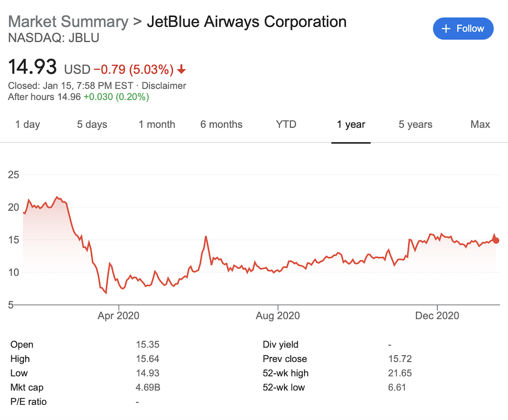The width and height of the screenshot is (508, 420).
Task: Click the Aug 2020 axis label
Action: pyautogui.click(x=278, y=316)
